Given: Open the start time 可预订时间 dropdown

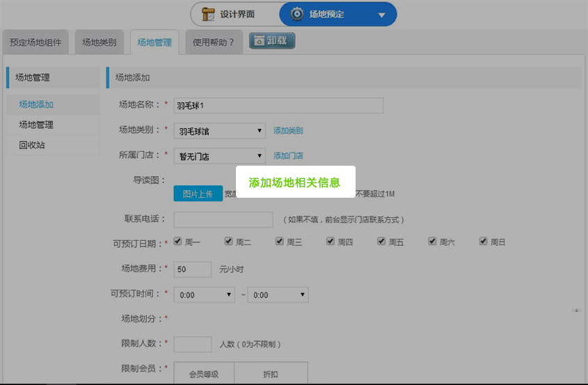Looking at the screenshot, I should pyautogui.click(x=204, y=295).
